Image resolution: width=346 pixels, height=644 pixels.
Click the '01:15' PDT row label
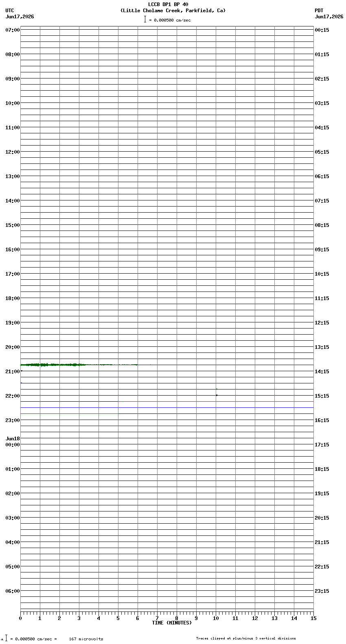322,54
